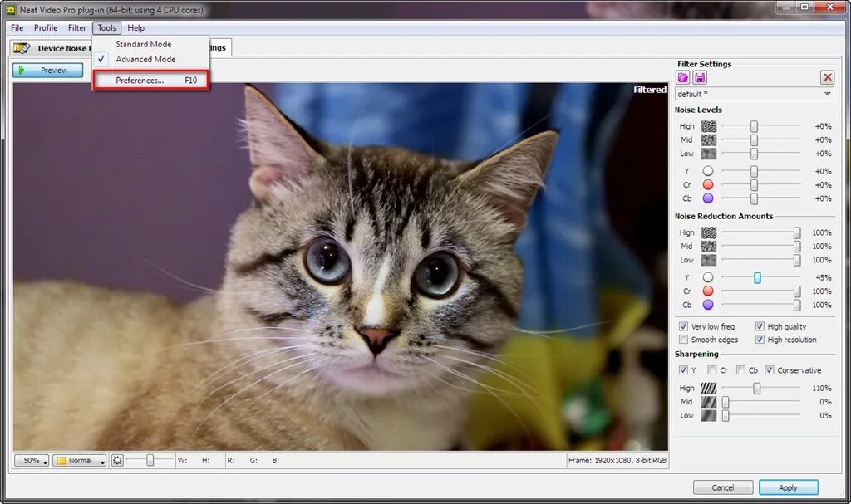Image resolution: width=851 pixels, height=504 pixels.
Task: Toggle High resolution checkbox
Action: click(760, 340)
